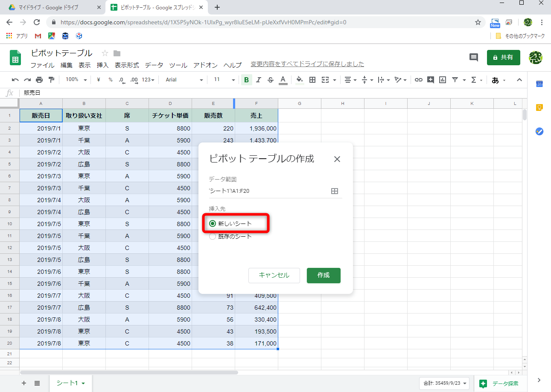
Task: Insert a comment from toolbar
Action: click(x=431, y=80)
